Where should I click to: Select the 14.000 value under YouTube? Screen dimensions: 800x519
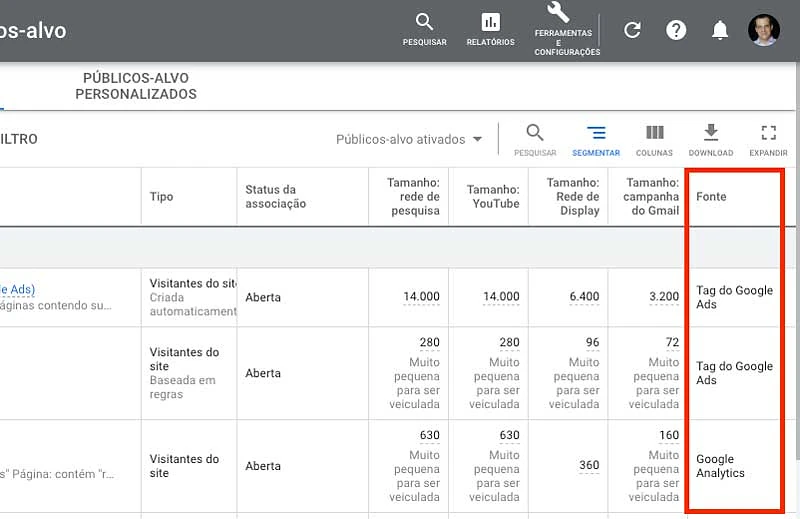(501, 296)
